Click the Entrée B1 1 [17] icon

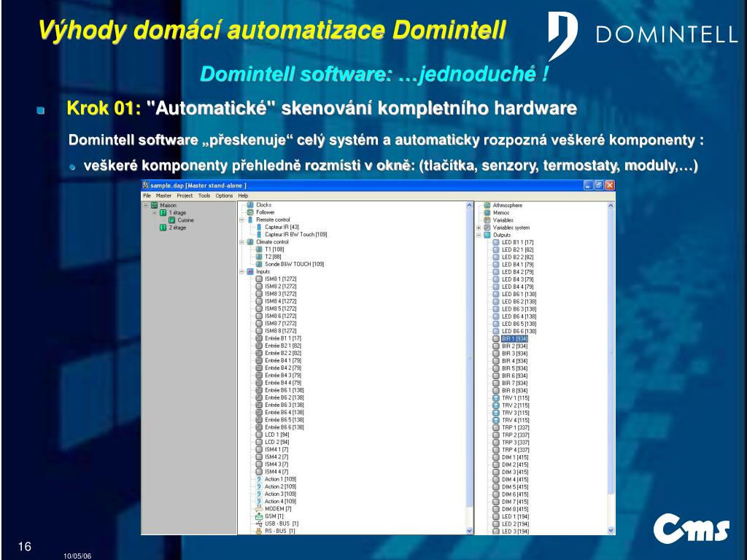[x=259, y=338]
